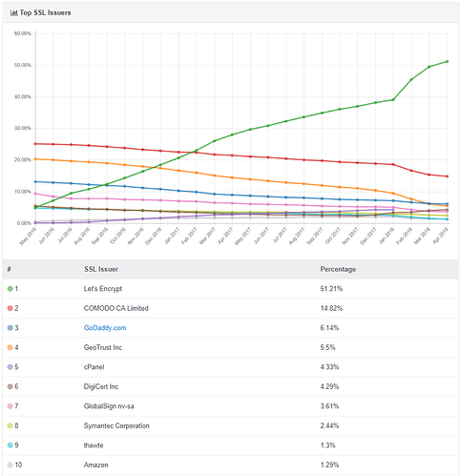Select the thawte issuer name
This screenshot has width=462, height=476.
[x=94, y=445]
